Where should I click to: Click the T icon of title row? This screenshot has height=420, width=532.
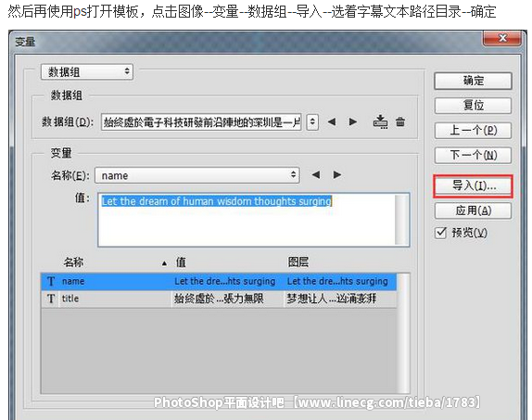51,299
